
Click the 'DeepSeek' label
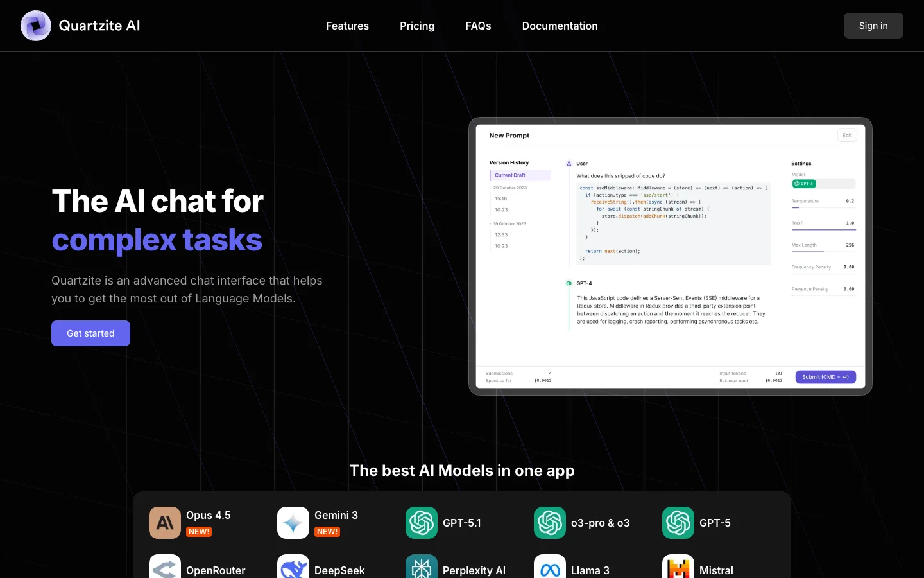click(339, 570)
